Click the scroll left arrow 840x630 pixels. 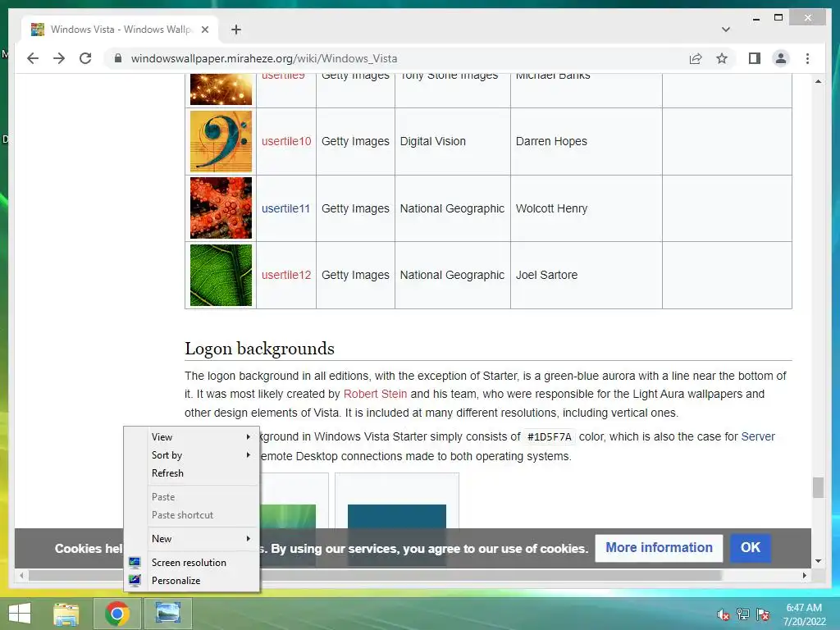pos(21,575)
